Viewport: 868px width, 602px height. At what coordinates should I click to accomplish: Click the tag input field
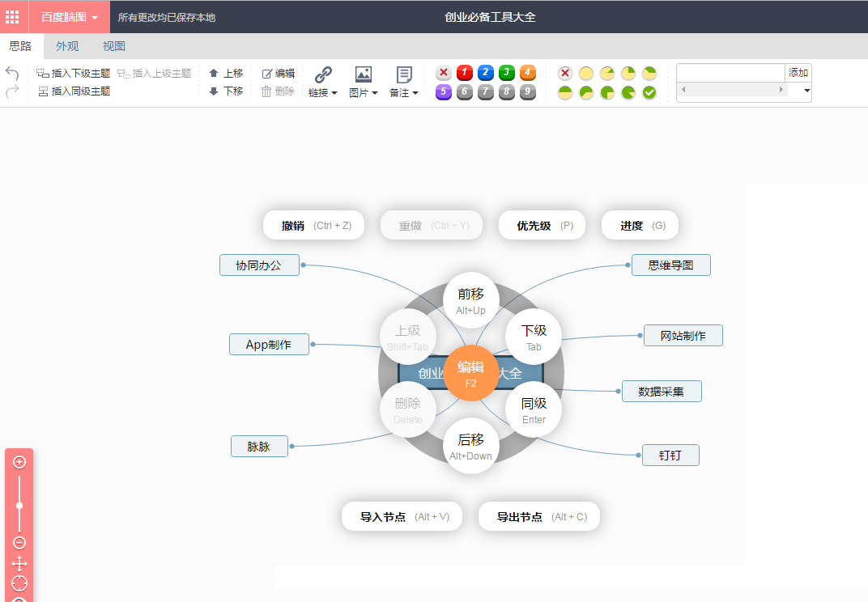730,73
